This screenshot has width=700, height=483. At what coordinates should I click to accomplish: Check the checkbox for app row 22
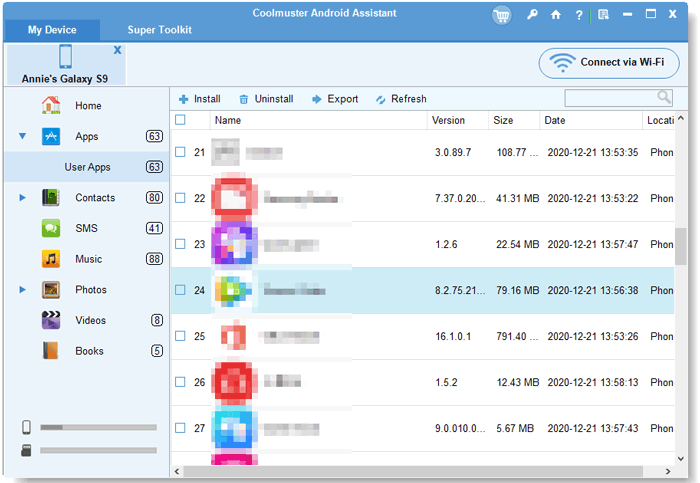(180, 198)
